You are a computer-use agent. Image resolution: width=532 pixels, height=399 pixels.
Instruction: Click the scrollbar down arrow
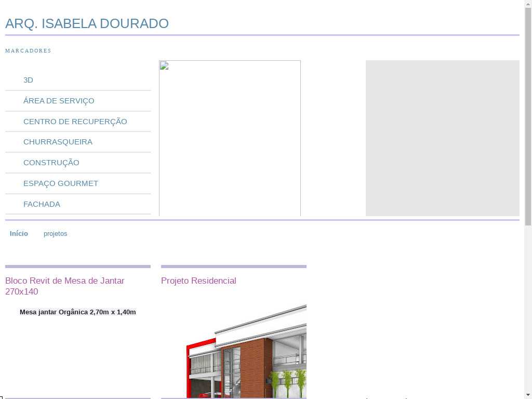pyautogui.click(x=528, y=395)
